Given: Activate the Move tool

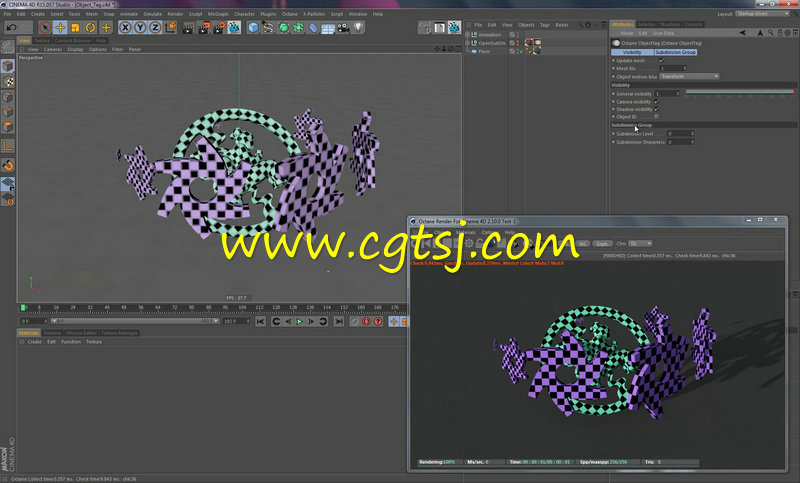Looking at the screenshot, I should pos(60,27).
